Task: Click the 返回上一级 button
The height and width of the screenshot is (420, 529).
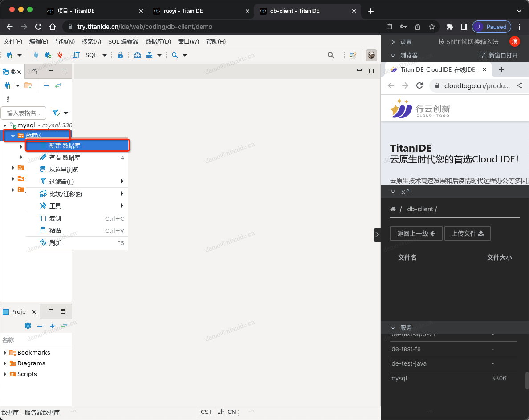Action: [416, 234]
